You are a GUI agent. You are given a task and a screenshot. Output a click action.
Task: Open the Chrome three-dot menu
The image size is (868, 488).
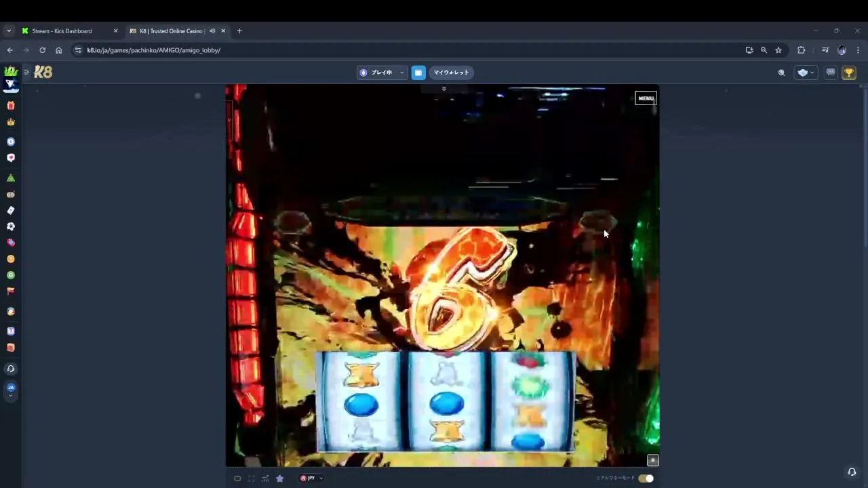tap(858, 50)
